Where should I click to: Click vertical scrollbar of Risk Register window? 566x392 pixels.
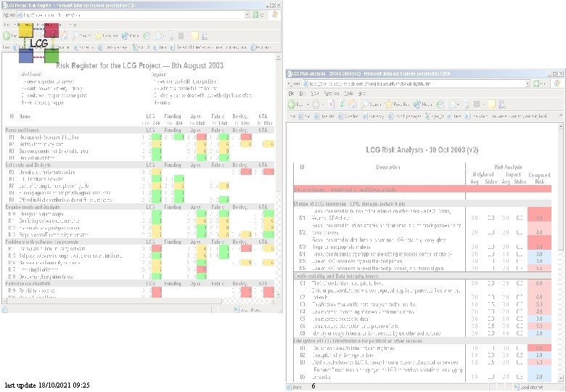point(279,175)
